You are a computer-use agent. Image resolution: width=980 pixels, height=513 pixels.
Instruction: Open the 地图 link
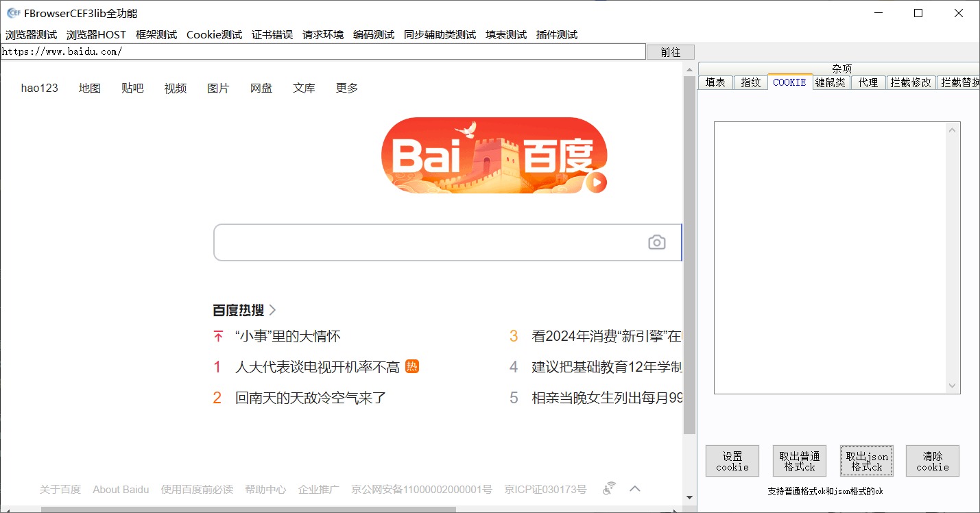point(90,88)
